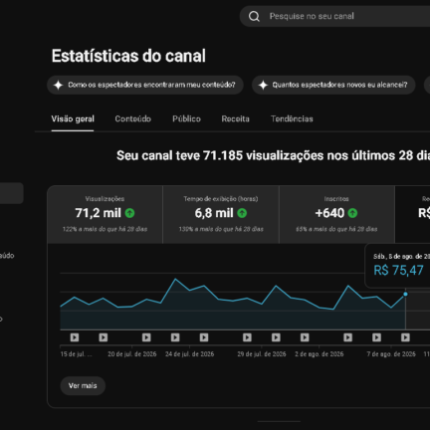Open the Receita tab

tap(235, 119)
